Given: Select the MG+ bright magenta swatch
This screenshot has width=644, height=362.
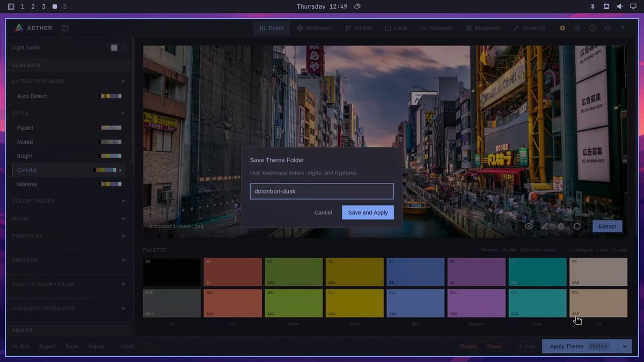Looking at the screenshot, I should pyautogui.click(x=477, y=303).
